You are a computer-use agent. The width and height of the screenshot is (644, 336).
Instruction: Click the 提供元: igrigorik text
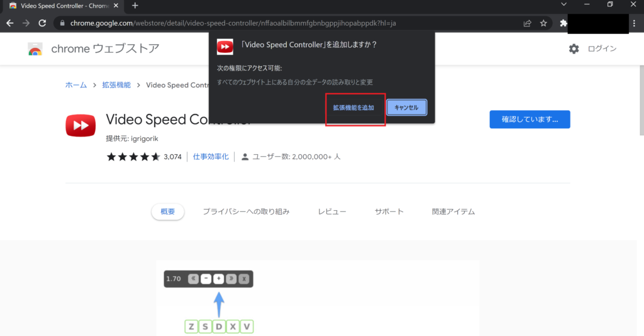(x=132, y=139)
